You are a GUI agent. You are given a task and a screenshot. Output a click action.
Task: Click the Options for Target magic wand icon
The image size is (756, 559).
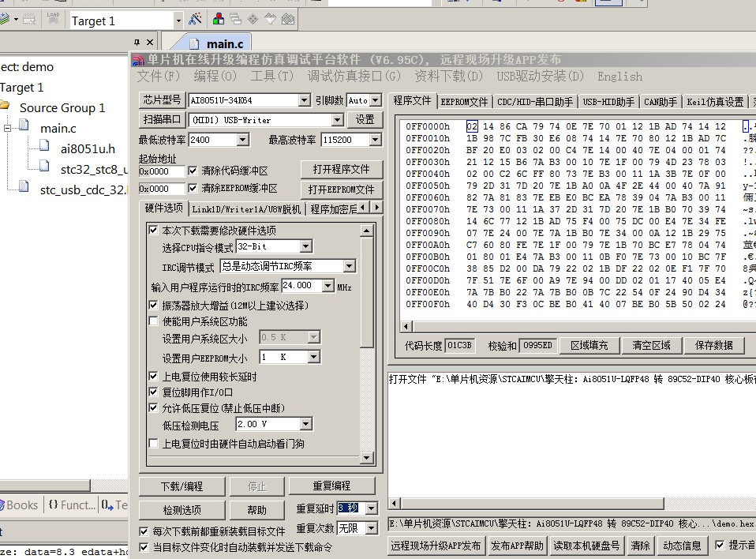(x=195, y=20)
